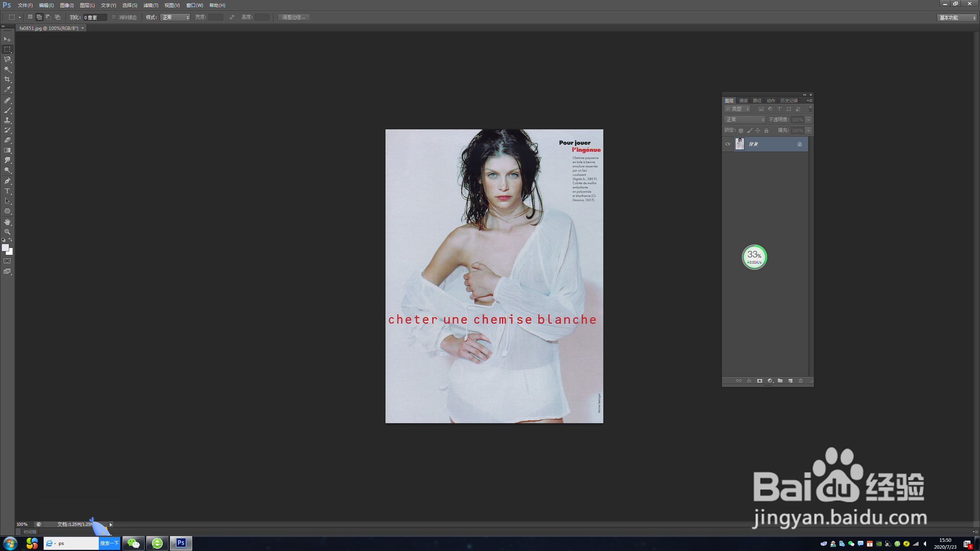Image resolution: width=980 pixels, height=551 pixels.
Task: Open the layer blend mode dropdown
Action: point(744,120)
